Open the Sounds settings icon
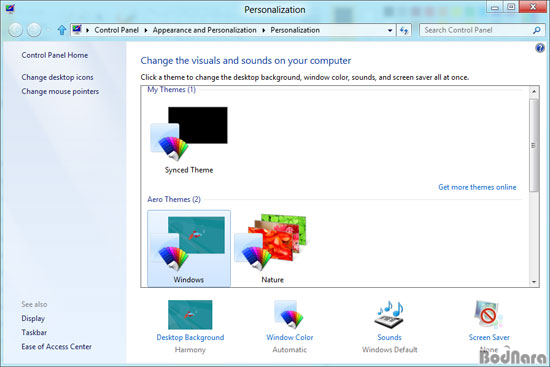 pyautogui.click(x=389, y=314)
